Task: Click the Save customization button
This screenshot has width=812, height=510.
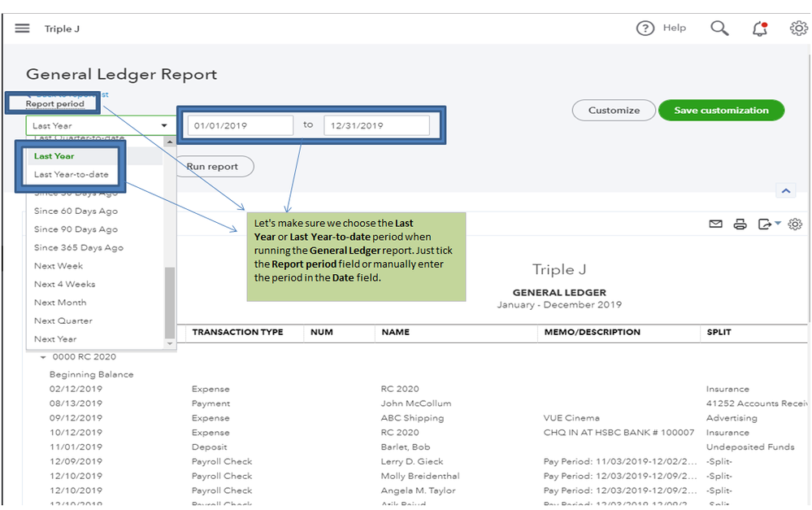Action: [x=721, y=111]
